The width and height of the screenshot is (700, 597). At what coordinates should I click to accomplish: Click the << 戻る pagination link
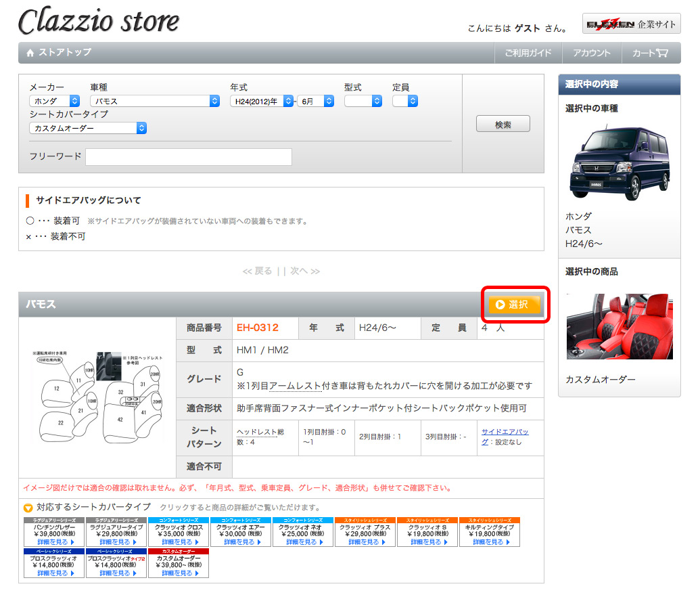[257, 271]
